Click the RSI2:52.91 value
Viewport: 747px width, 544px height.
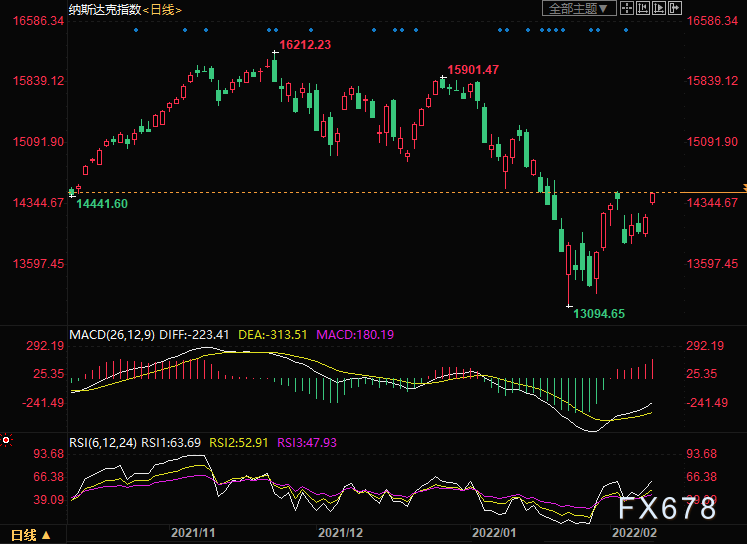click(239, 443)
